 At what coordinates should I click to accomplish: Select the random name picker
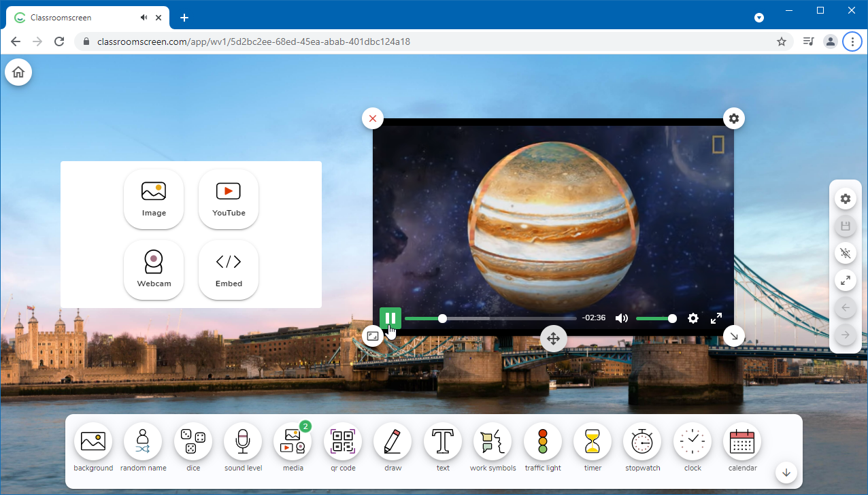coord(143,441)
